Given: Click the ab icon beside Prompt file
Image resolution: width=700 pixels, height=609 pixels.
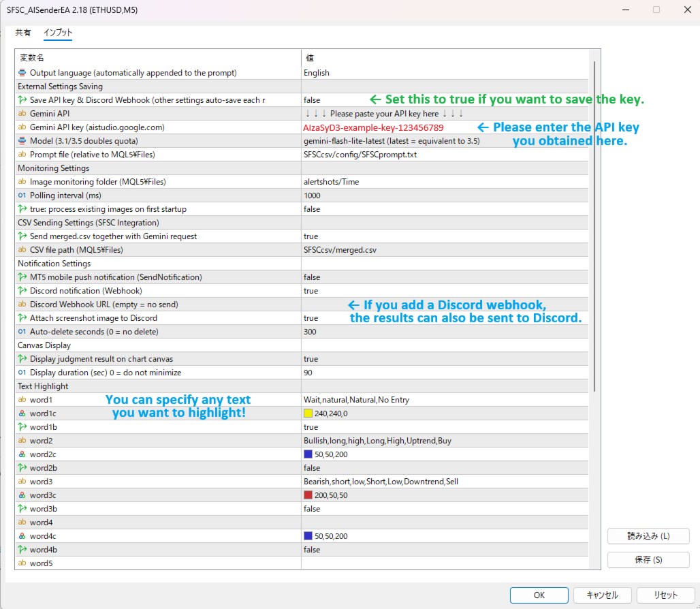Looking at the screenshot, I should point(22,155).
